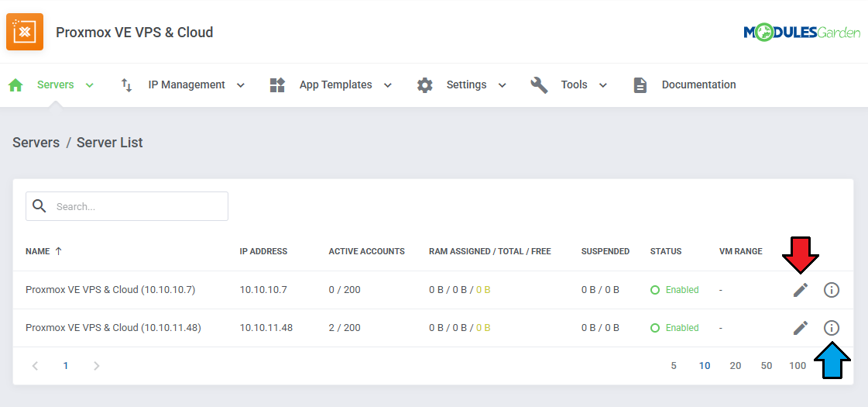Click the SUSPENDED column header
The image size is (868, 407).
(606, 251)
